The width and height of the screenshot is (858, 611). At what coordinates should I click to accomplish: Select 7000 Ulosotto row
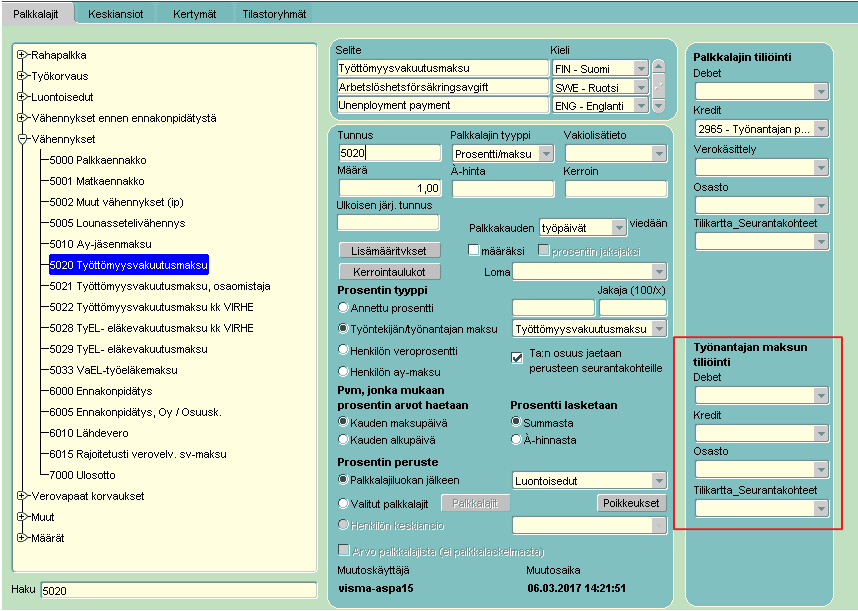click(x=83, y=475)
